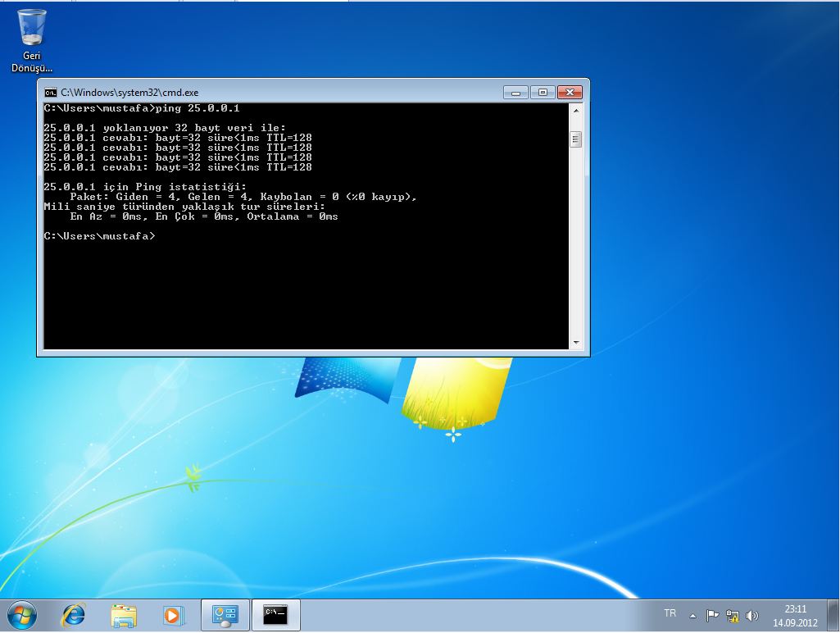This screenshot has width=840, height=633.
Task: Click '25.0.0.1 için Ping istatistiği:' text
Action: pos(145,187)
